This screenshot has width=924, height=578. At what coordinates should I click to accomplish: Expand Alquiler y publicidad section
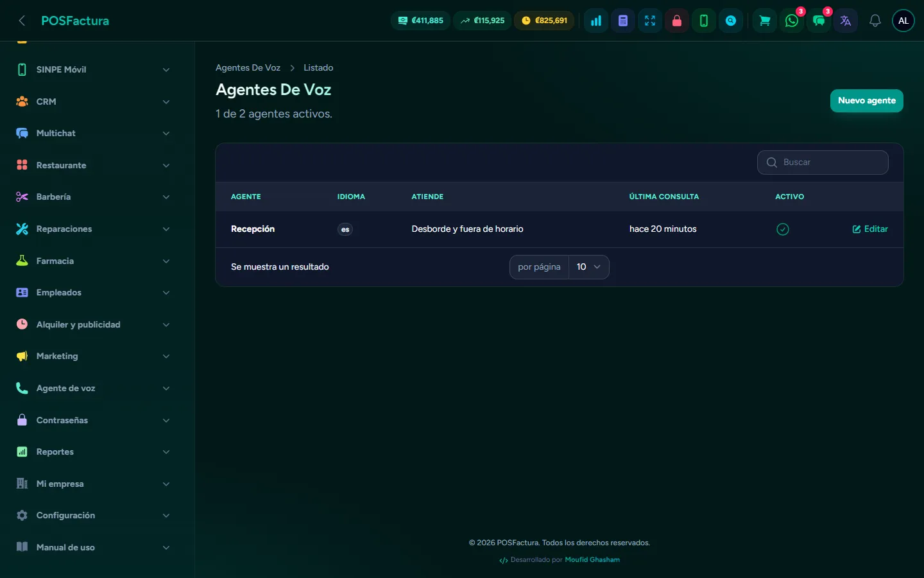click(93, 324)
